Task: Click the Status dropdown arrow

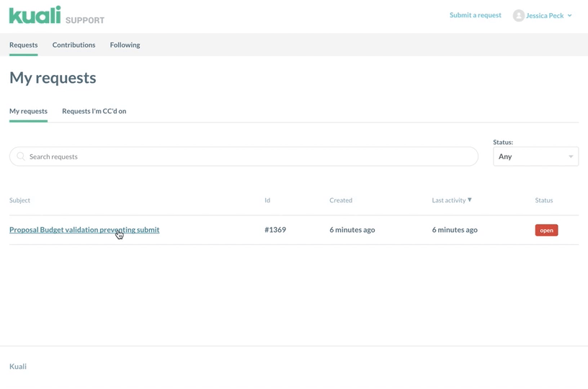Action: pyautogui.click(x=571, y=156)
